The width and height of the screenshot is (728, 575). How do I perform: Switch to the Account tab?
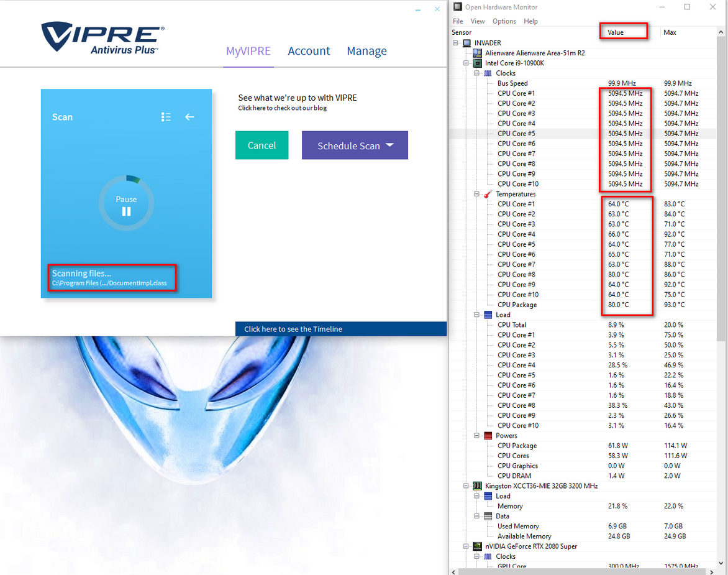[x=309, y=51]
